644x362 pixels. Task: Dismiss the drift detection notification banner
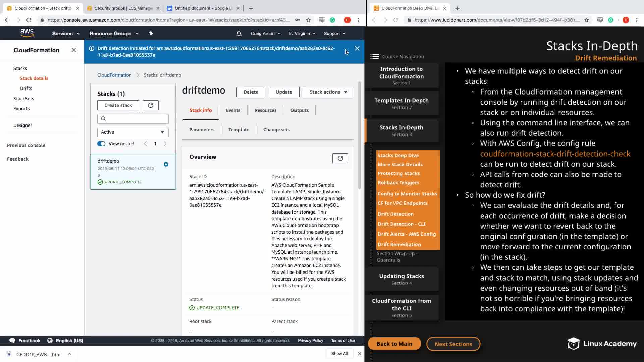click(x=357, y=48)
